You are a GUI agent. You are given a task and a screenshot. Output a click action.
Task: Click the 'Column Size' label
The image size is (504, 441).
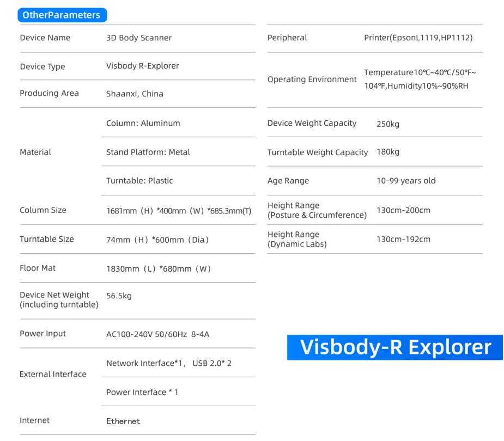click(43, 210)
